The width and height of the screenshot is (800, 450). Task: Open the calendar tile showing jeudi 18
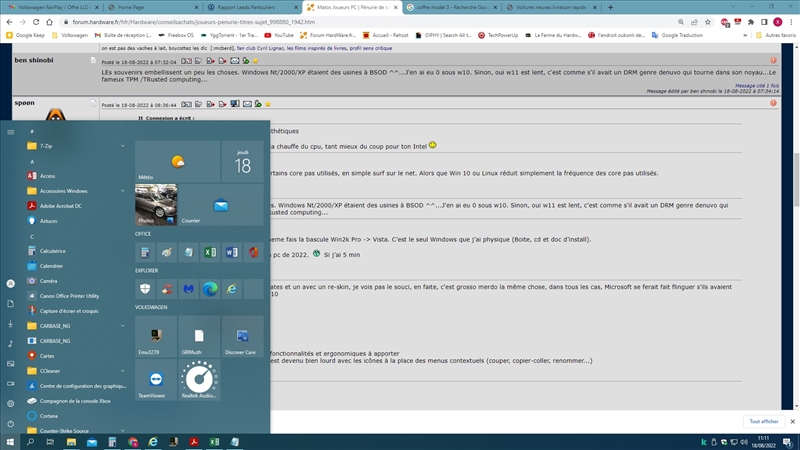tap(243, 161)
